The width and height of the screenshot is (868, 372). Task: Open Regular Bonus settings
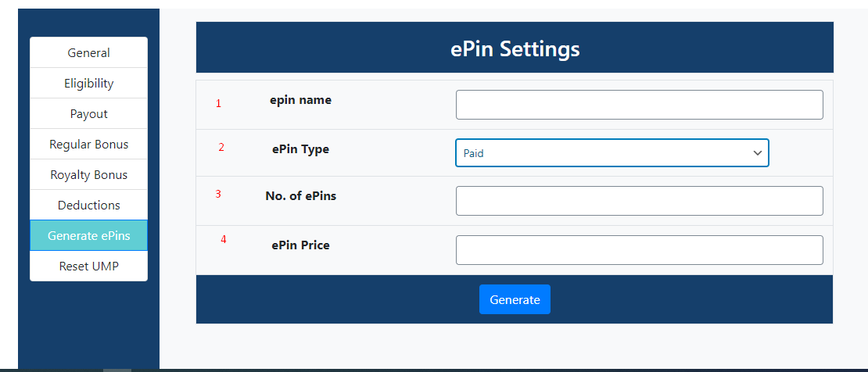click(88, 144)
